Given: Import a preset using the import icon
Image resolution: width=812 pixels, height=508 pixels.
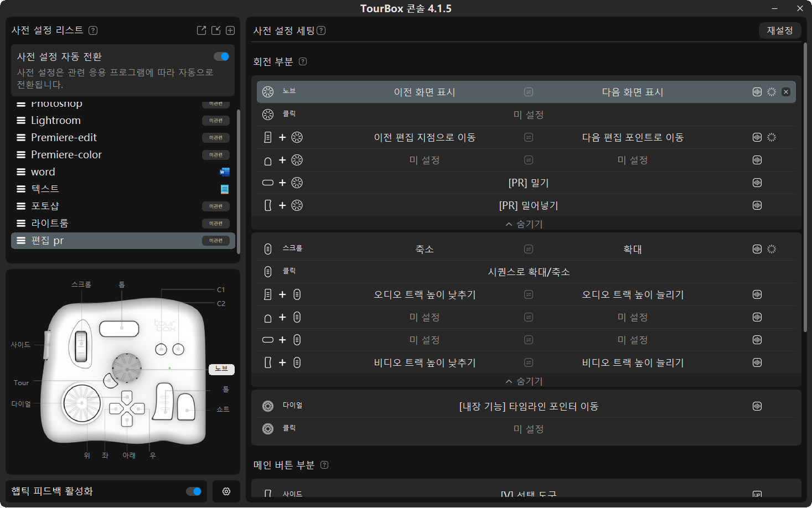Looking at the screenshot, I should click(216, 30).
